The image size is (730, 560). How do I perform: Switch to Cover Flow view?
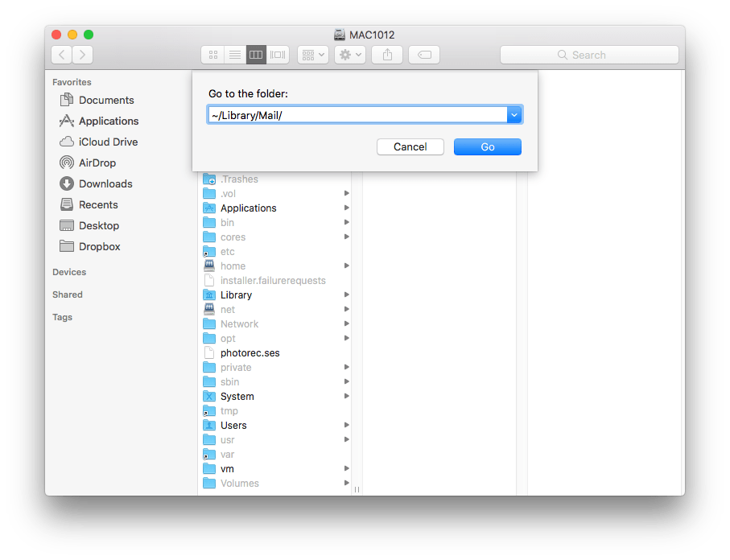click(x=278, y=55)
